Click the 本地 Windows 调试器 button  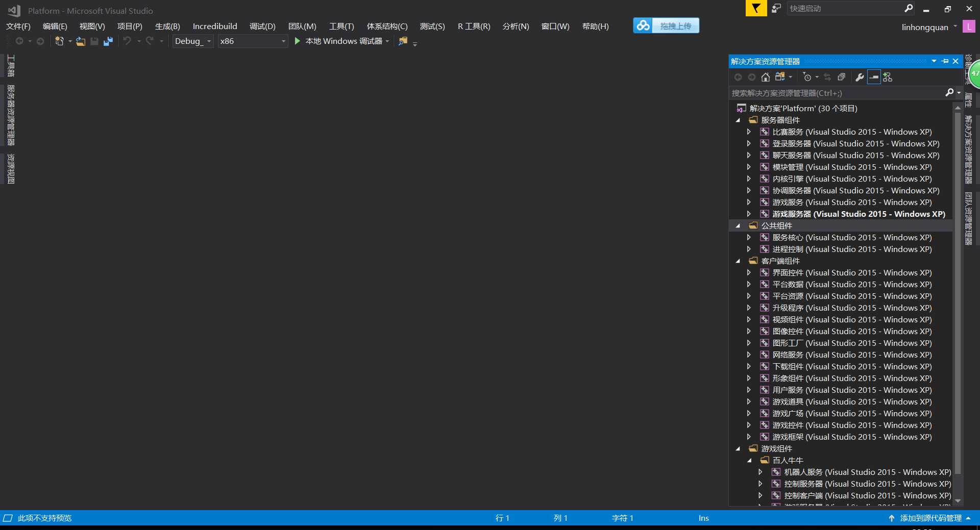[338, 41]
